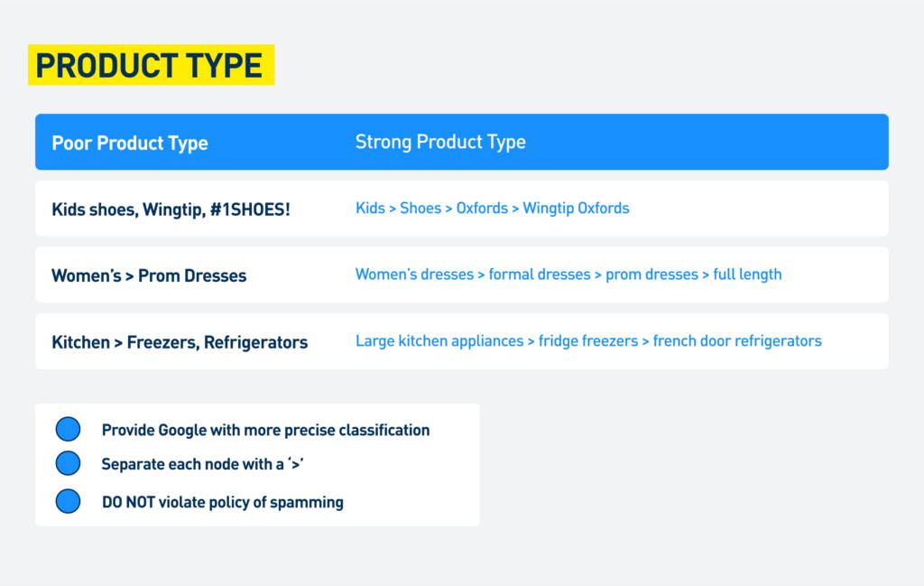Click the yellow PRODUCT TYPE title
This screenshot has height=586, width=924.
[151, 65]
